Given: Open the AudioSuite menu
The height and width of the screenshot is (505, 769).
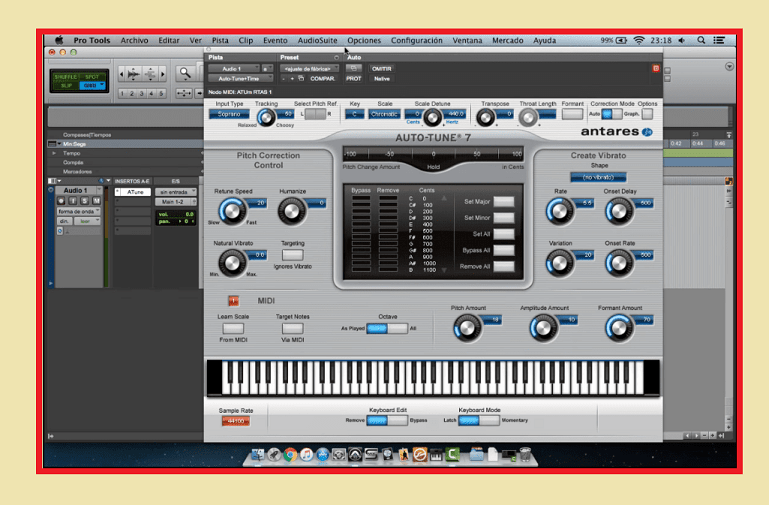Looking at the screenshot, I should (x=317, y=40).
